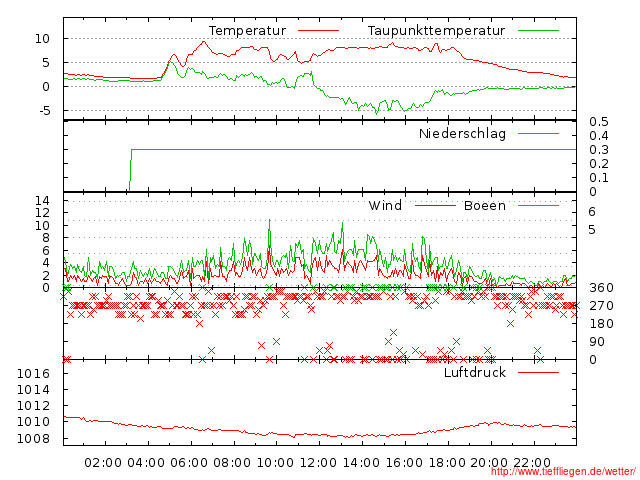The image size is (640, 480).
Task: Click the 0.2 precipitation axis value
Action: click(599, 164)
